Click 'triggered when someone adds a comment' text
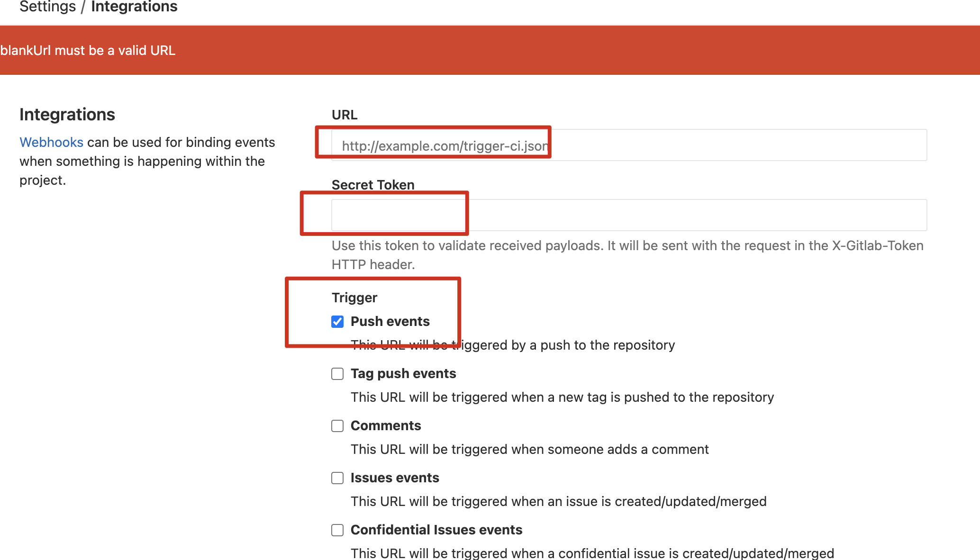 tap(580, 449)
